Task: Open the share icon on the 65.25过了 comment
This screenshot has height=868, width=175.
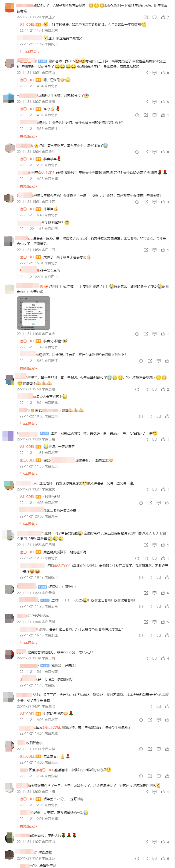Action: 146,17
